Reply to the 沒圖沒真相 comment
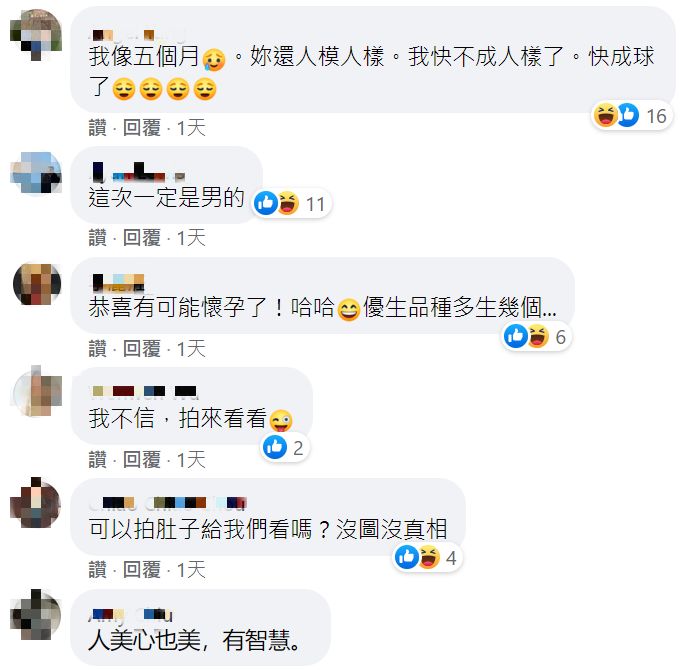The height and width of the screenshot is (670, 690). (x=142, y=570)
